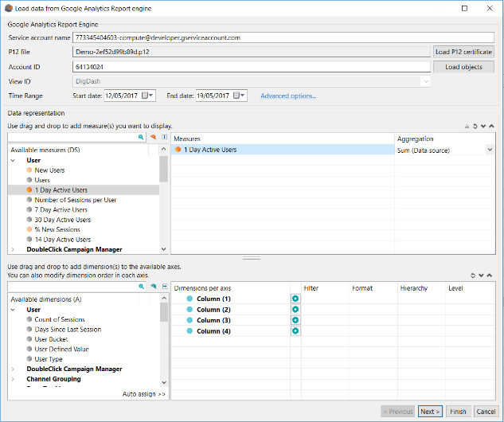Click the Start date calendar icon
Screen dimensions: 504x422
point(147,96)
